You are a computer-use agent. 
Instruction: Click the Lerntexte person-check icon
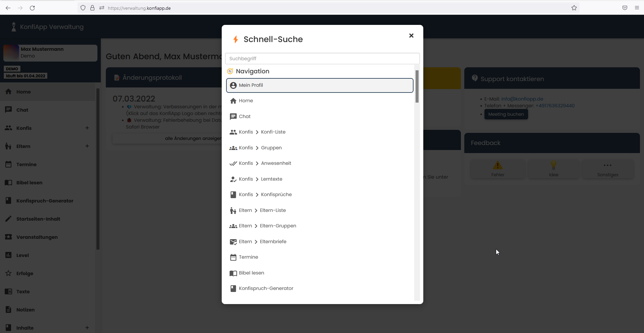233,179
